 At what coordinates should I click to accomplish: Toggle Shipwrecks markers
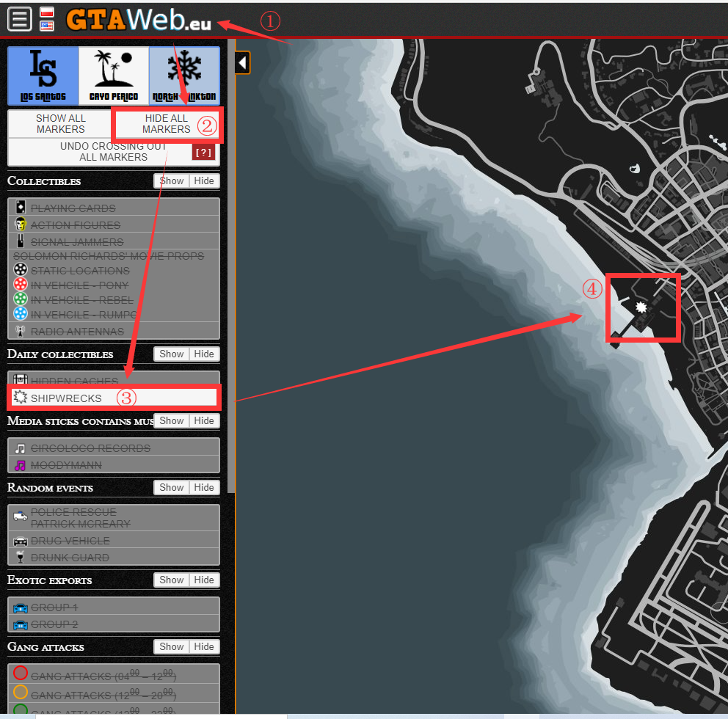[114, 398]
